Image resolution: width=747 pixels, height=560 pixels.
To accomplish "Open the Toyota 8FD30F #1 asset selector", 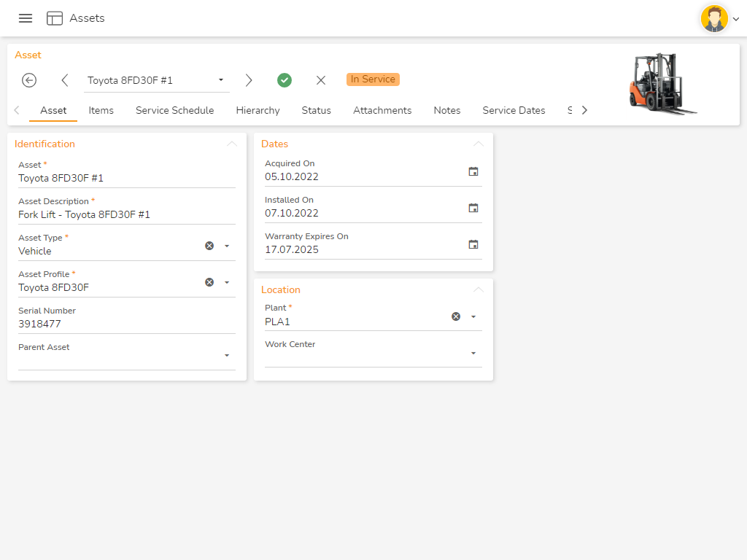I will (156, 80).
